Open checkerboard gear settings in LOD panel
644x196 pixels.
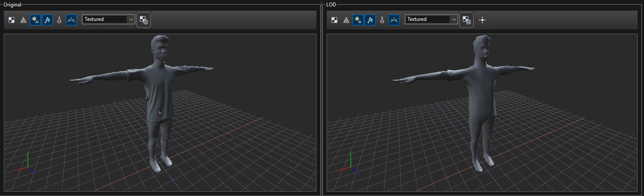coord(467,20)
